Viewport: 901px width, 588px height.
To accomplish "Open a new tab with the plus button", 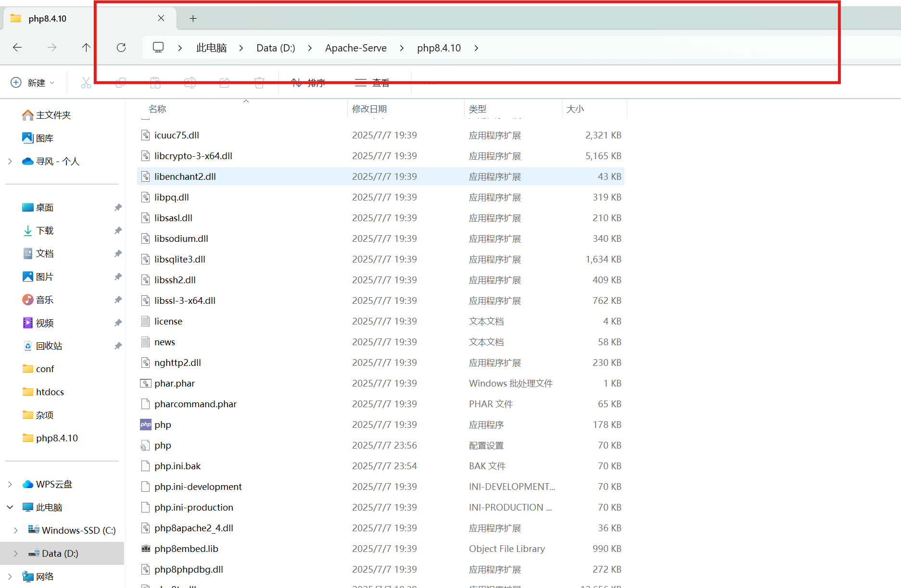I will click(x=193, y=18).
